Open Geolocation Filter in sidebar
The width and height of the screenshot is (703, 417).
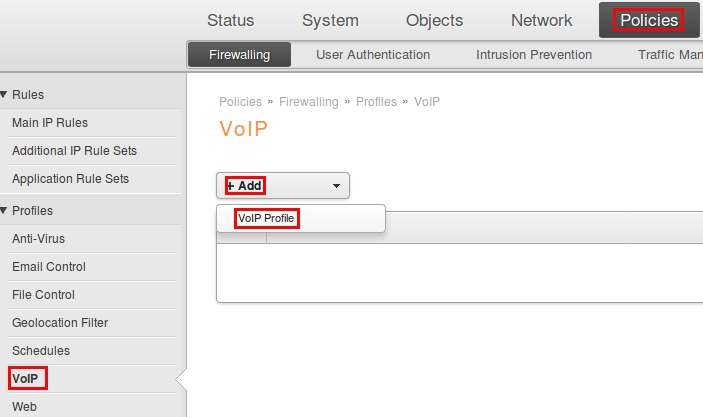click(60, 323)
